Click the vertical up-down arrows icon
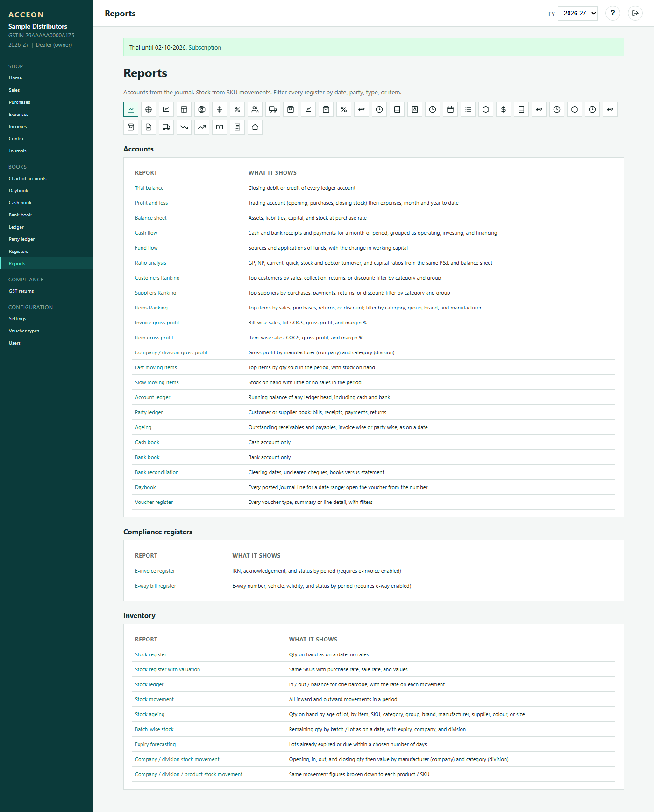The image size is (654, 812). tap(220, 109)
